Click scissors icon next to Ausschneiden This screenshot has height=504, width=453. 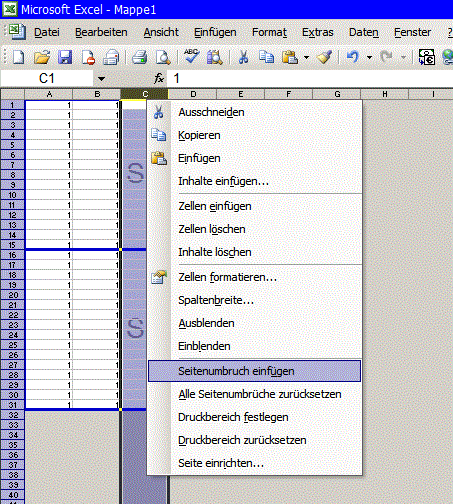(x=159, y=112)
